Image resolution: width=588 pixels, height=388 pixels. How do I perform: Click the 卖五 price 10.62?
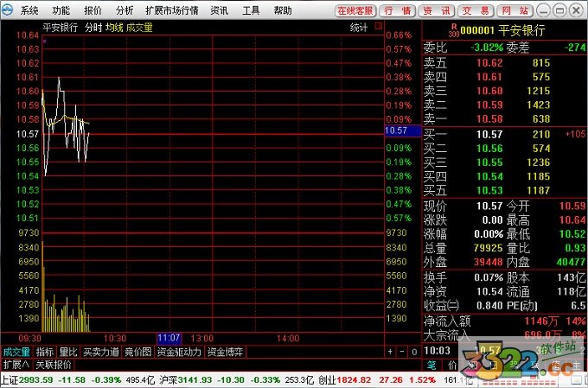pos(489,62)
